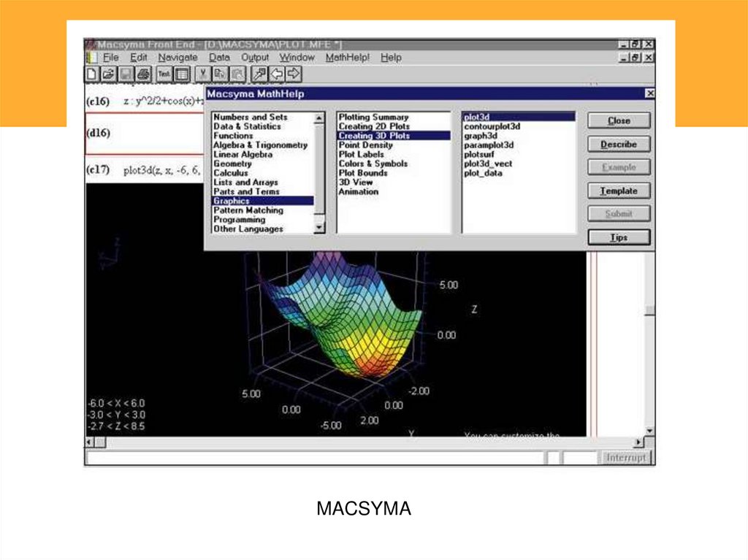
Task: Click the Describe button
Action: pos(619,144)
